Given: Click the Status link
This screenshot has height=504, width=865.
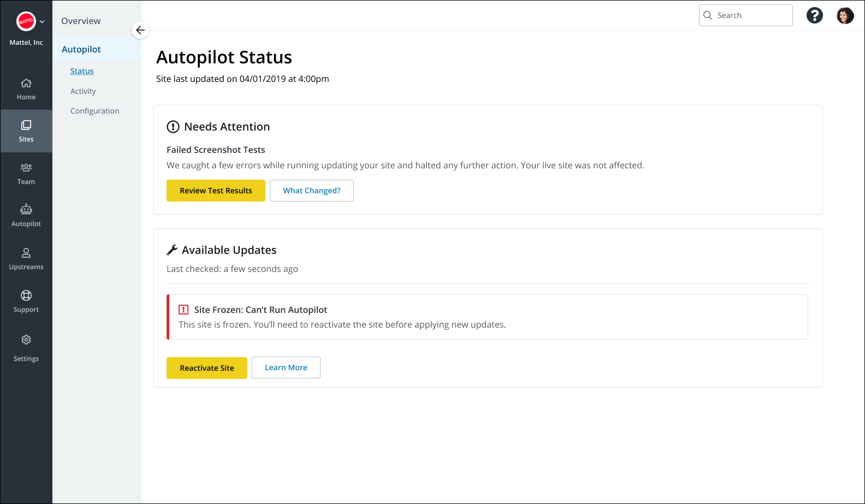Looking at the screenshot, I should (x=82, y=71).
